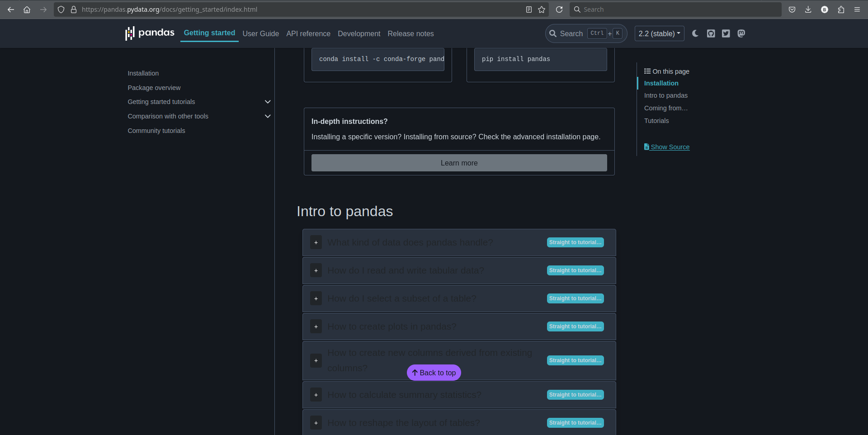Expand 'How to reshape the layout of tables?'

(316, 423)
